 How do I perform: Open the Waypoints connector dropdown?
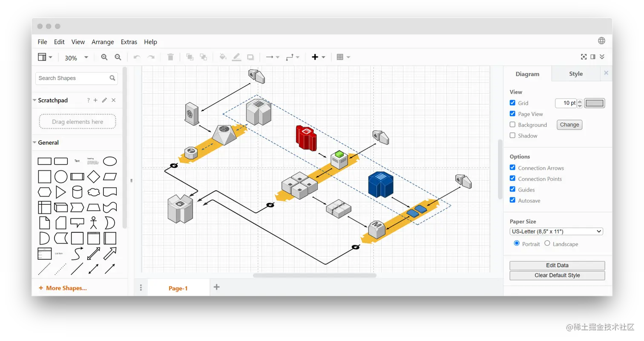(x=293, y=57)
